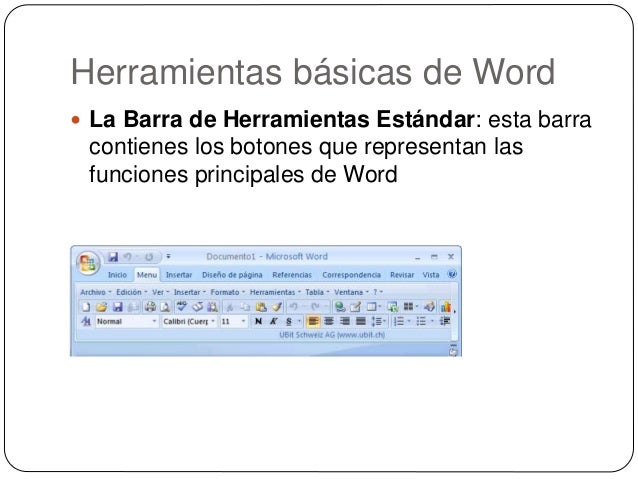Click the standard toolbar Save floppy icon
Image resolution: width=638 pixels, height=479 pixels.
pyautogui.click(x=118, y=307)
